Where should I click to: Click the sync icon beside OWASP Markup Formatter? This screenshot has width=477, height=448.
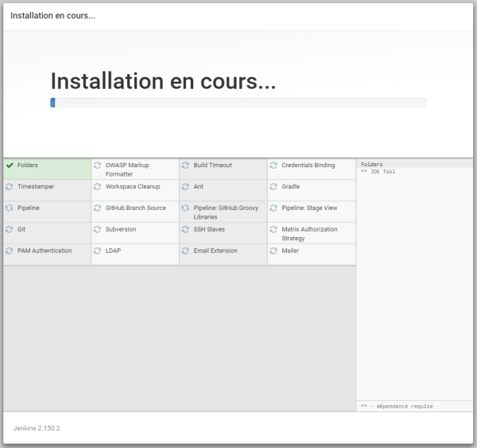pyautogui.click(x=98, y=166)
